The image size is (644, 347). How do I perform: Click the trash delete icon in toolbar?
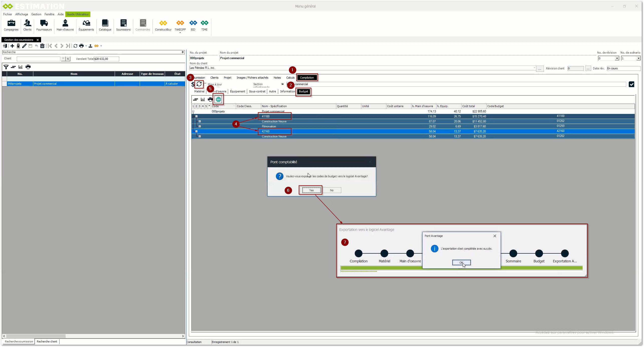coord(42,46)
